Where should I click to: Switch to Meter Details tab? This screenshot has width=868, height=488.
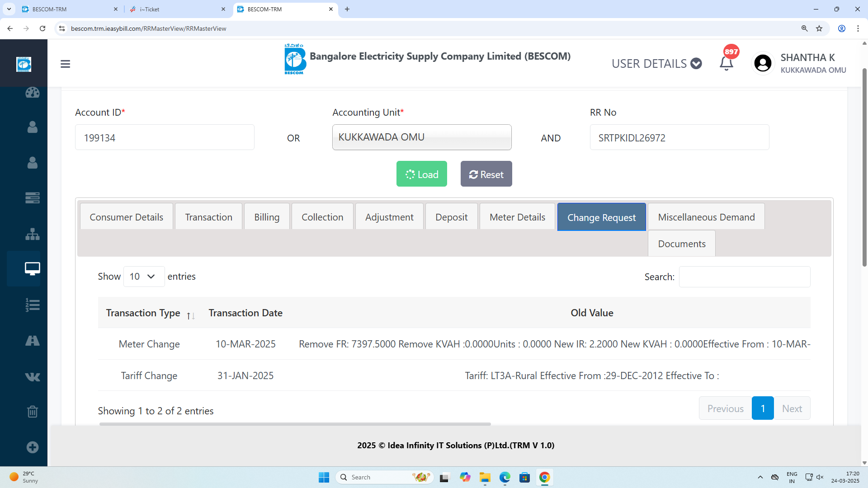pos(517,217)
